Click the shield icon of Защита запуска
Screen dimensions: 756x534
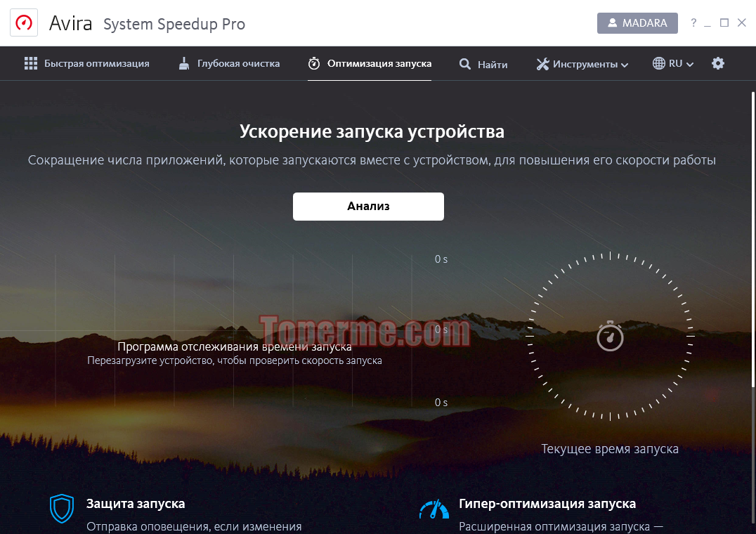(x=62, y=509)
